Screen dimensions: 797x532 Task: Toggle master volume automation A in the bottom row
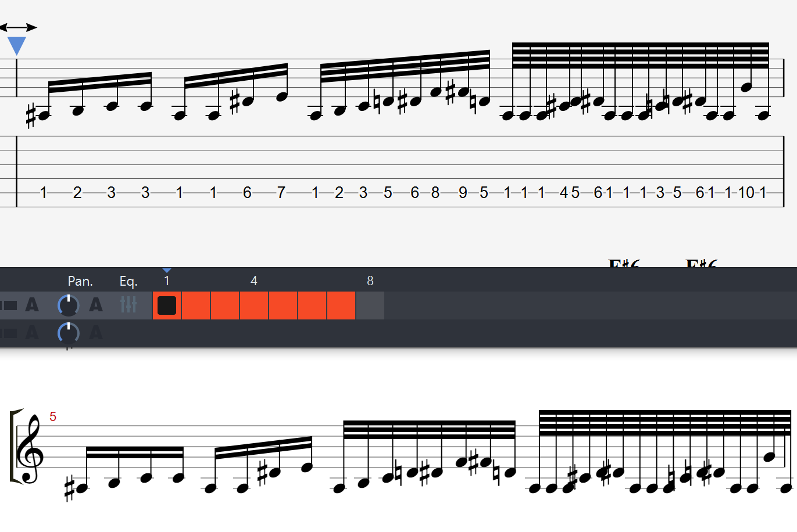pos(32,332)
